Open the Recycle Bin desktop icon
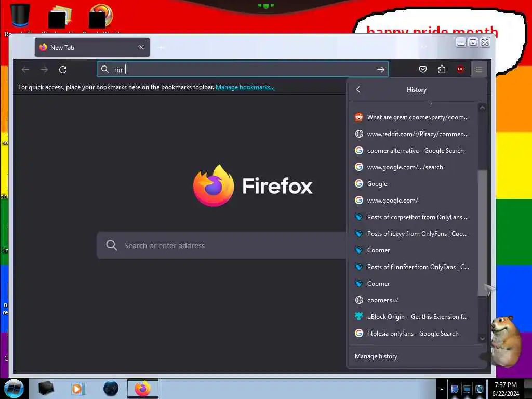 pos(20,19)
